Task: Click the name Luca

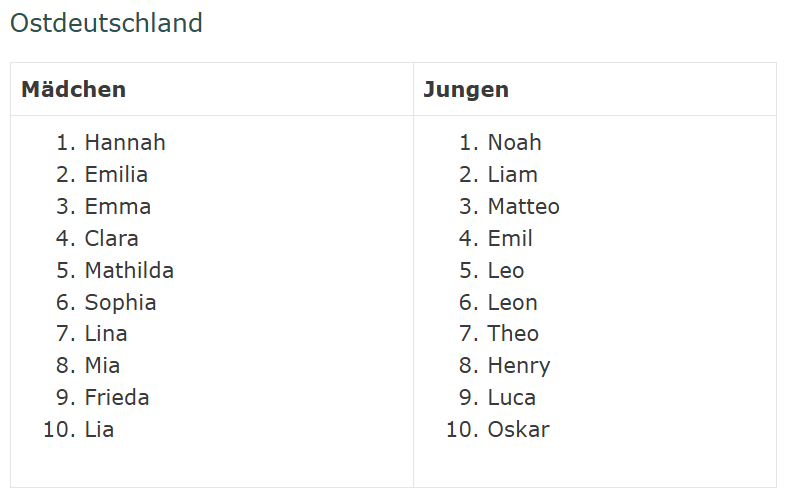Action: tap(511, 398)
